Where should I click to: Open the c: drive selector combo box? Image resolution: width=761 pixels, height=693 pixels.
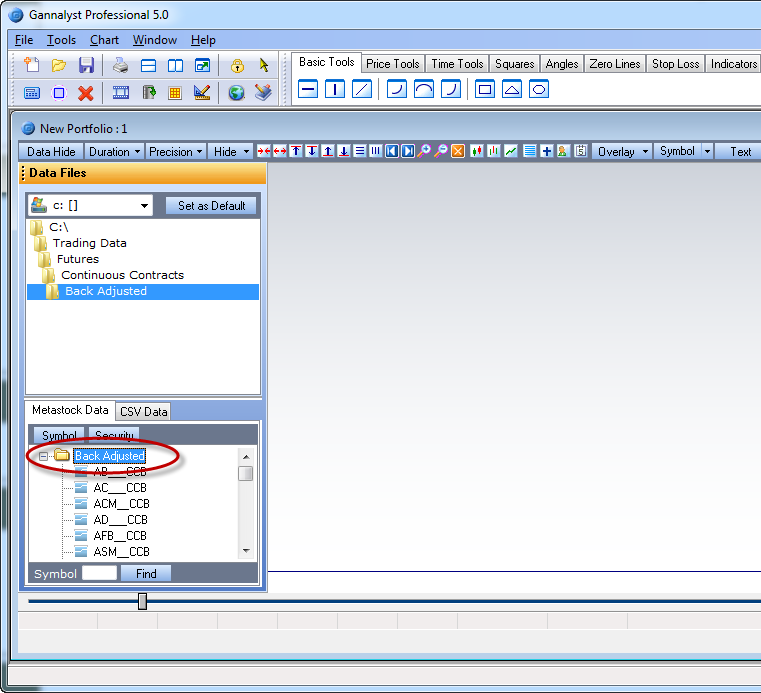pyautogui.click(x=90, y=205)
